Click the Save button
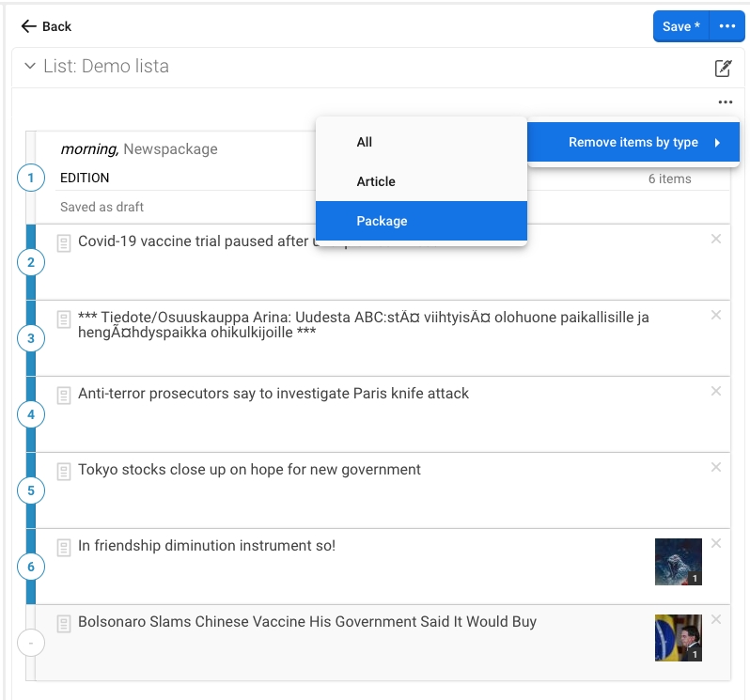Screen dimensions: 750x700 pyautogui.click(x=680, y=26)
